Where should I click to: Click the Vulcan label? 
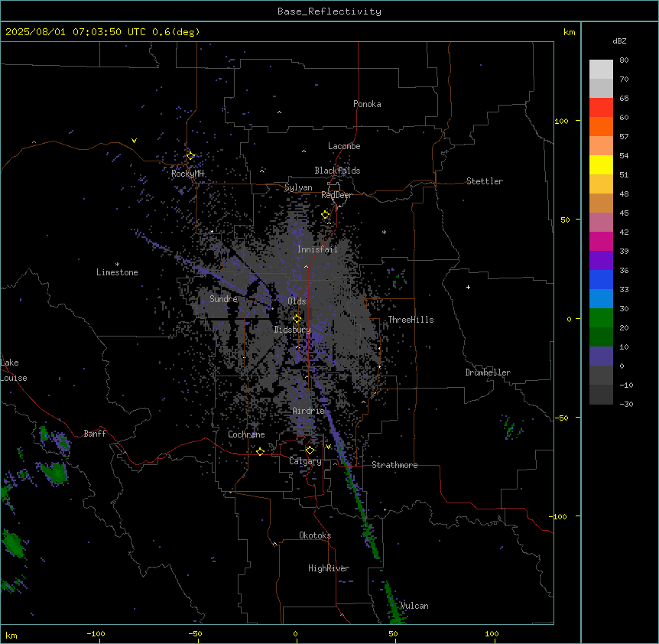click(x=414, y=606)
